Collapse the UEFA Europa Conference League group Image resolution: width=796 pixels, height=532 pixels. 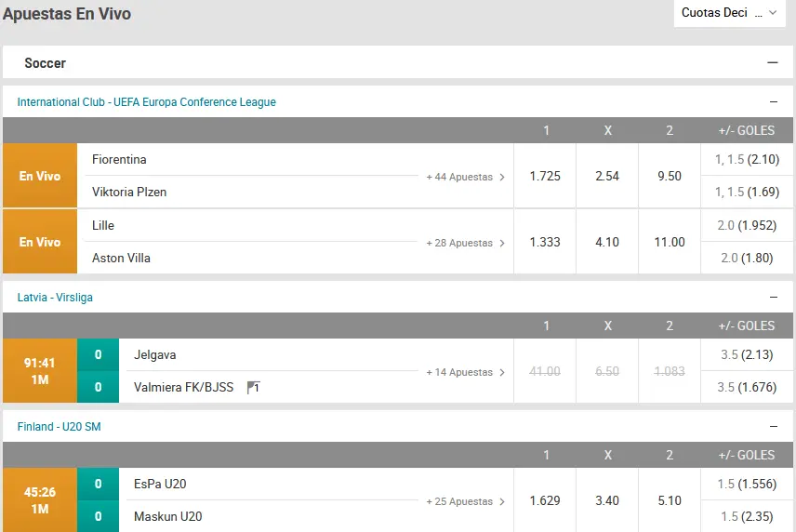(773, 102)
